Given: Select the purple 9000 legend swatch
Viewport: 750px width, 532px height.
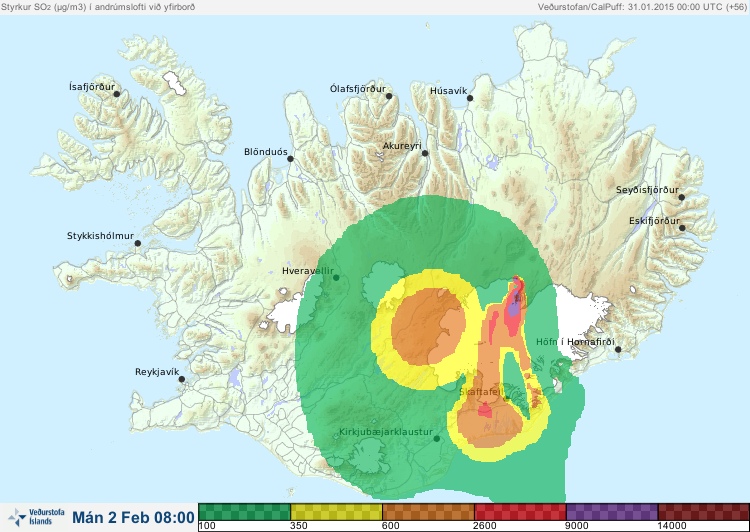Looking at the screenshot, I should click(x=612, y=512).
